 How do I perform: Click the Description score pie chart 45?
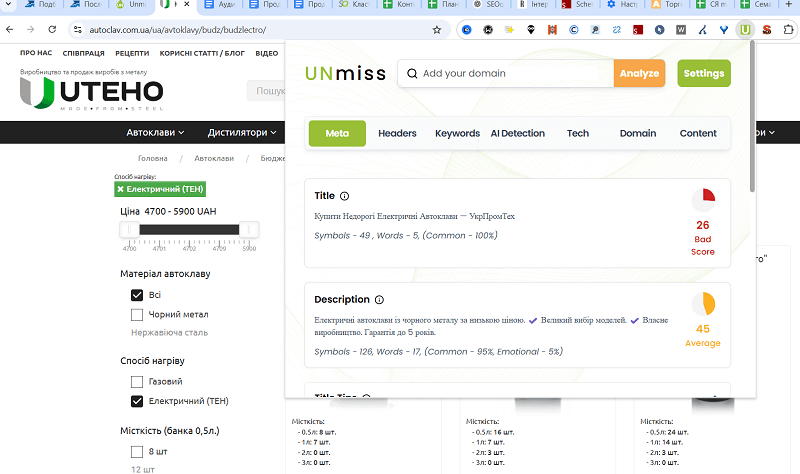pyautogui.click(x=703, y=304)
